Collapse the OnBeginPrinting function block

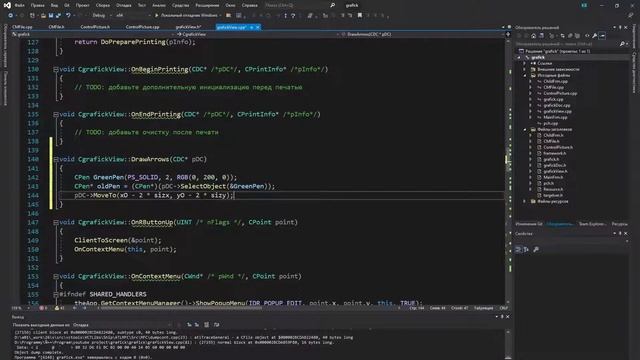pos(56,69)
